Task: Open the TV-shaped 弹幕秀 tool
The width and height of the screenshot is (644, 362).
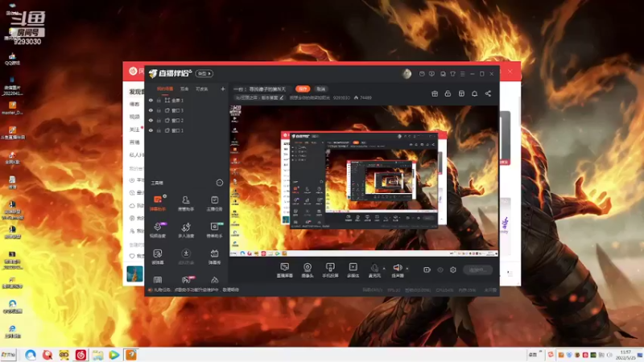Action: 214,257
